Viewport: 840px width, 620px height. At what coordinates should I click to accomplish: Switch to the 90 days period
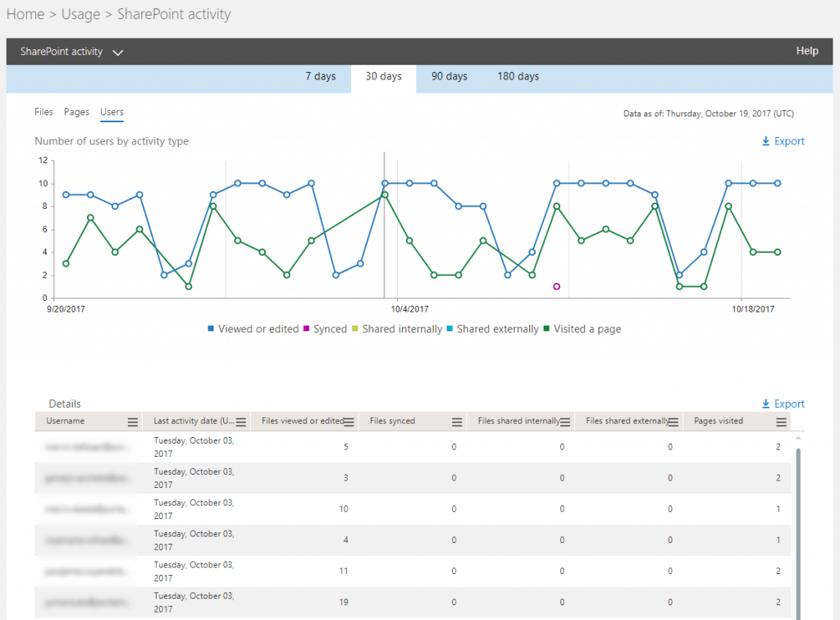[x=450, y=76]
